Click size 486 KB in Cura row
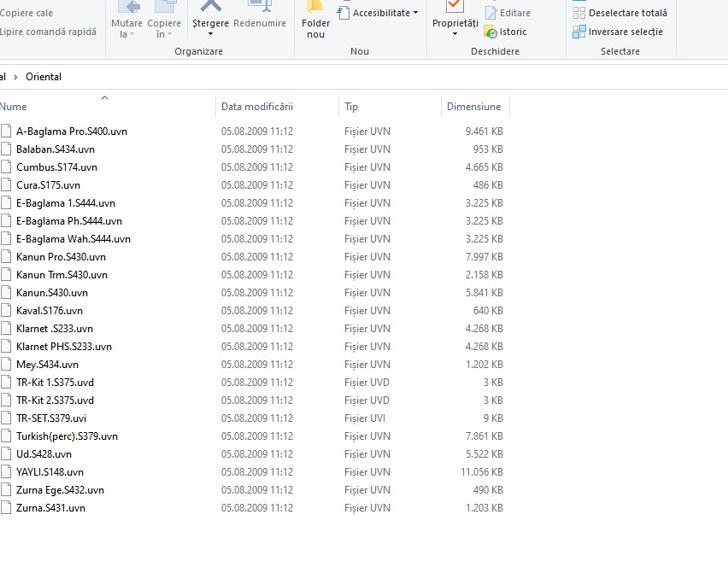This screenshot has width=728, height=573. tap(488, 185)
